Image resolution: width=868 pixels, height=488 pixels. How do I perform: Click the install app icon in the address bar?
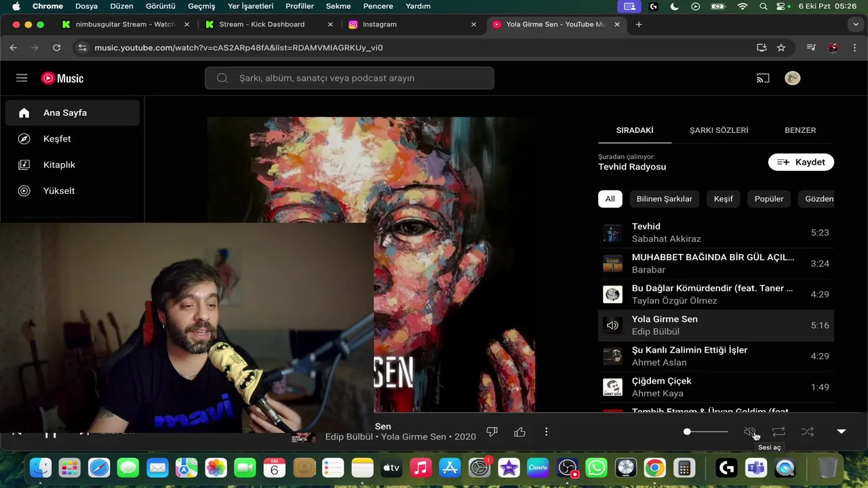point(762,47)
